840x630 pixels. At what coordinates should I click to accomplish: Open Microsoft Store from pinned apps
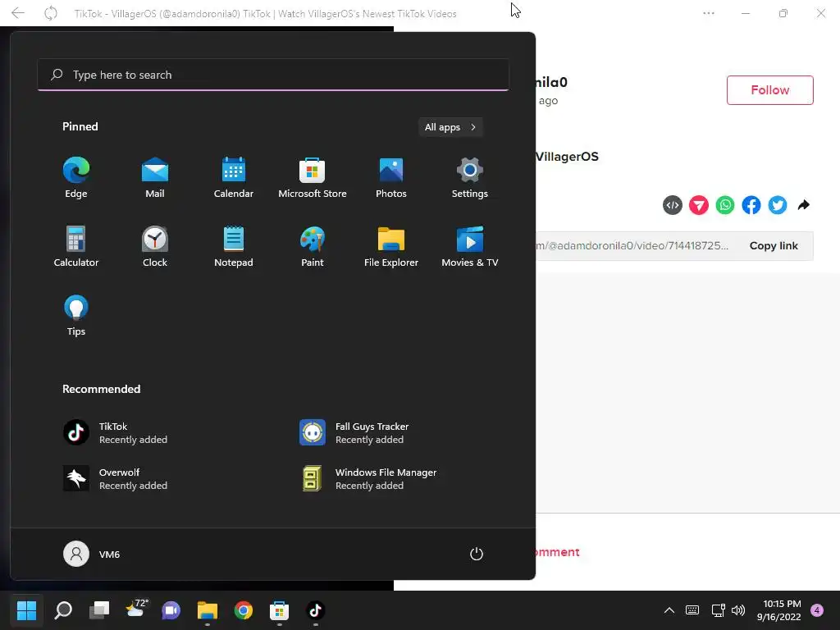coord(313,178)
